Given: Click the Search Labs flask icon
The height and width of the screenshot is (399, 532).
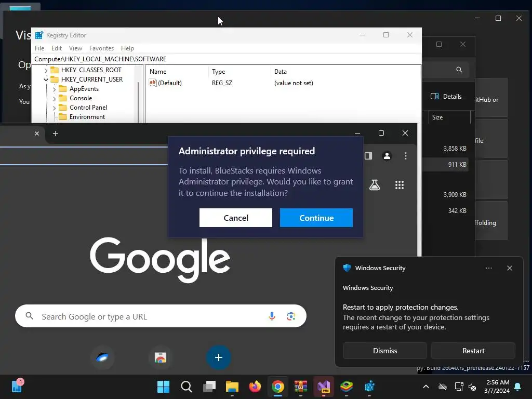Looking at the screenshot, I should pos(375,185).
